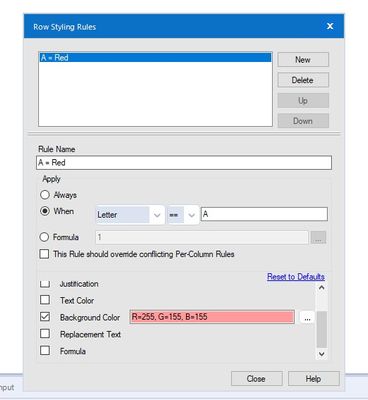Enable override conflicting Per-Column Rules checkbox

coord(44,254)
